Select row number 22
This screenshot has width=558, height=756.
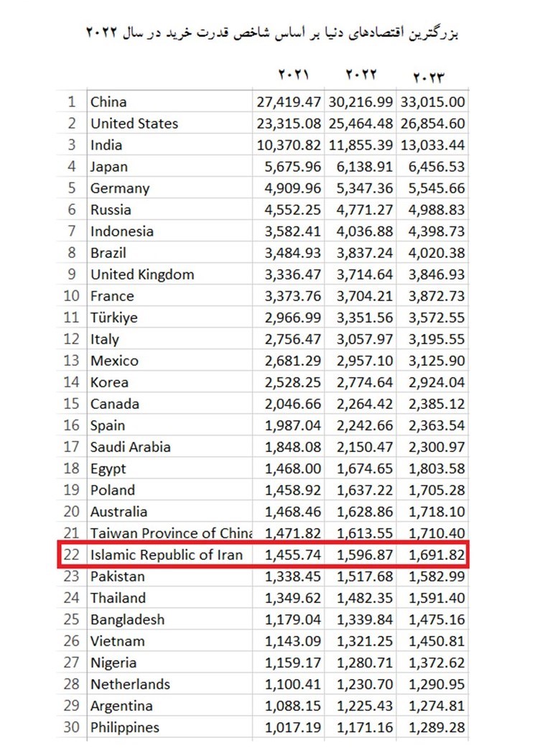[x=71, y=555]
